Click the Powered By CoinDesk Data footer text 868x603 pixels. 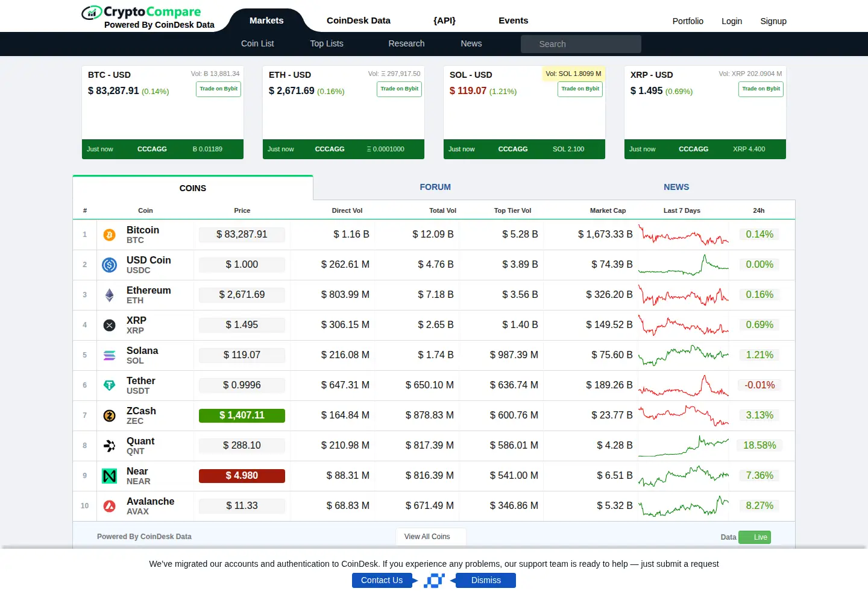[144, 537]
